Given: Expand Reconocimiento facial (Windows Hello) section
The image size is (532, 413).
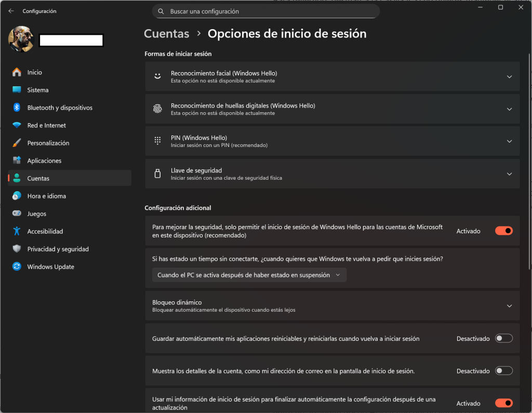Looking at the screenshot, I should click(509, 77).
